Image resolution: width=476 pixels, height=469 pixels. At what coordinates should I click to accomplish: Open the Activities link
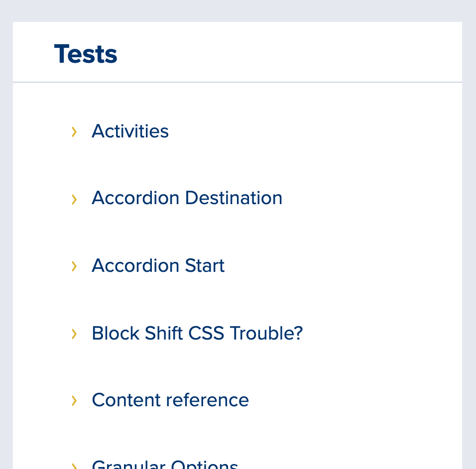pyautogui.click(x=130, y=131)
